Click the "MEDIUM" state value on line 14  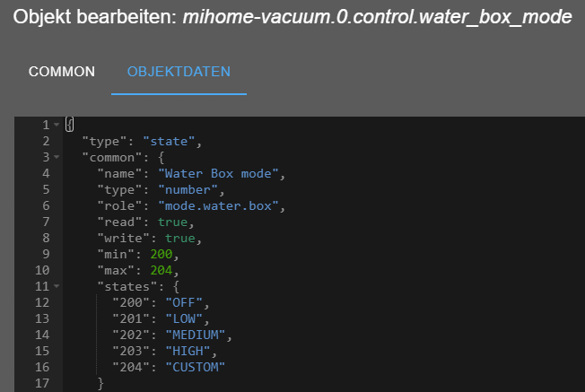pyautogui.click(x=196, y=335)
